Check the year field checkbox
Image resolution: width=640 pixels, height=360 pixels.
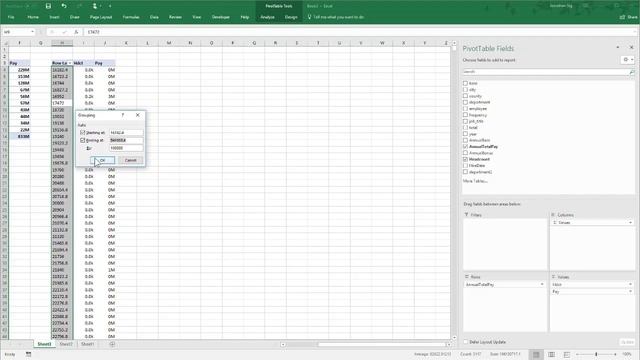pos(465,134)
